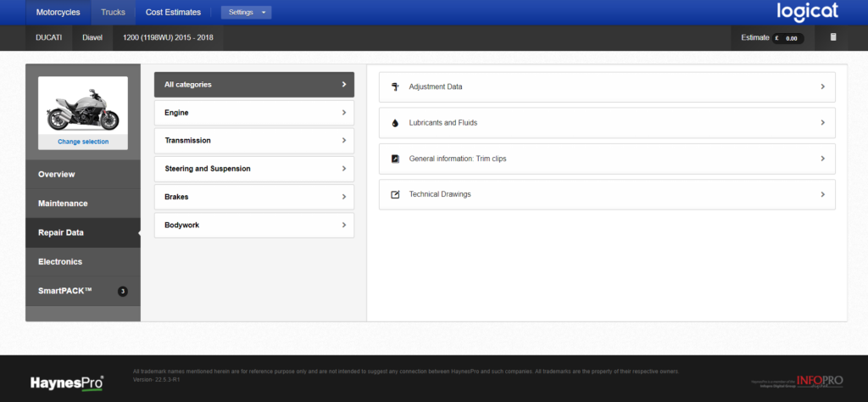Expand the Brakes category
Screen dimensions: 868x402
tap(253, 197)
